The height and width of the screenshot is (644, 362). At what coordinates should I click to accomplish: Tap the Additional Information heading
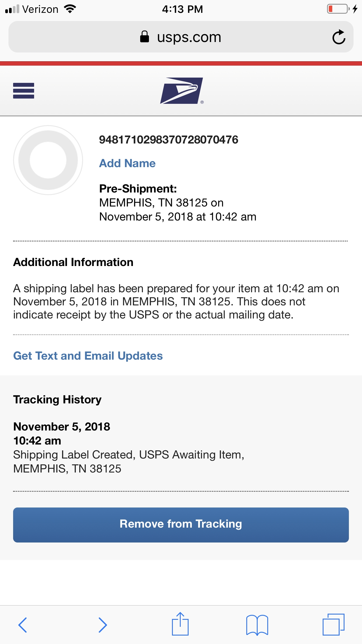point(73,262)
